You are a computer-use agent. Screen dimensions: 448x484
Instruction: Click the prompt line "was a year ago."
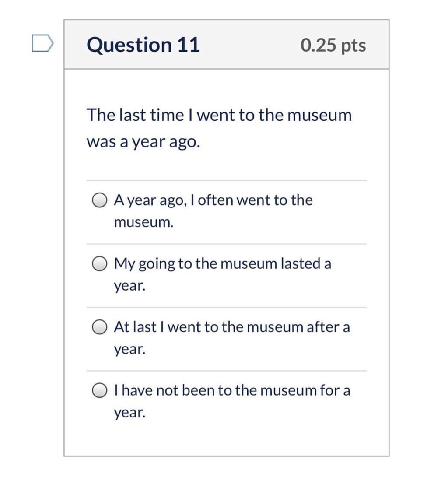(x=143, y=142)
